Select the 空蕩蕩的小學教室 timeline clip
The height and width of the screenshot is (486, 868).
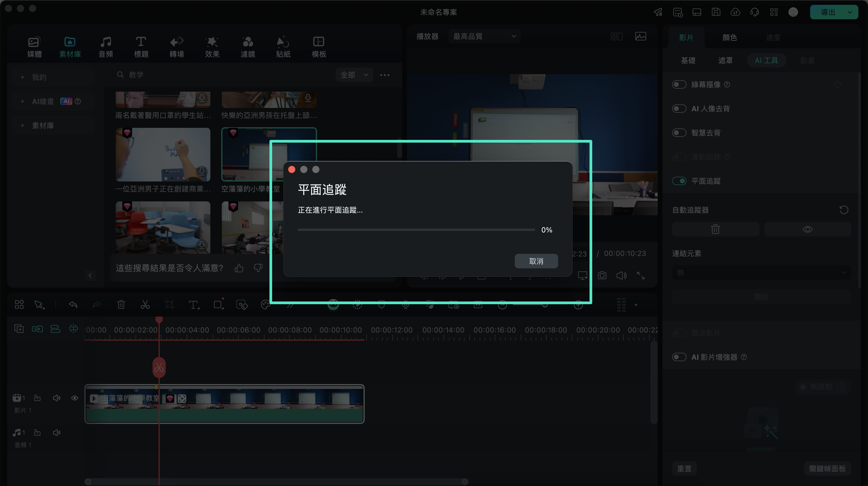[x=225, y=404]
